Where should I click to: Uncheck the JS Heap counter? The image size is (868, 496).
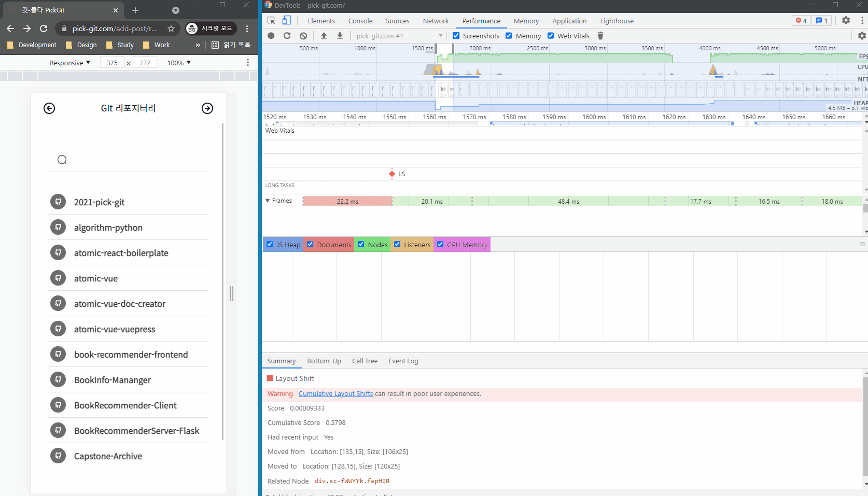[270, 245]
